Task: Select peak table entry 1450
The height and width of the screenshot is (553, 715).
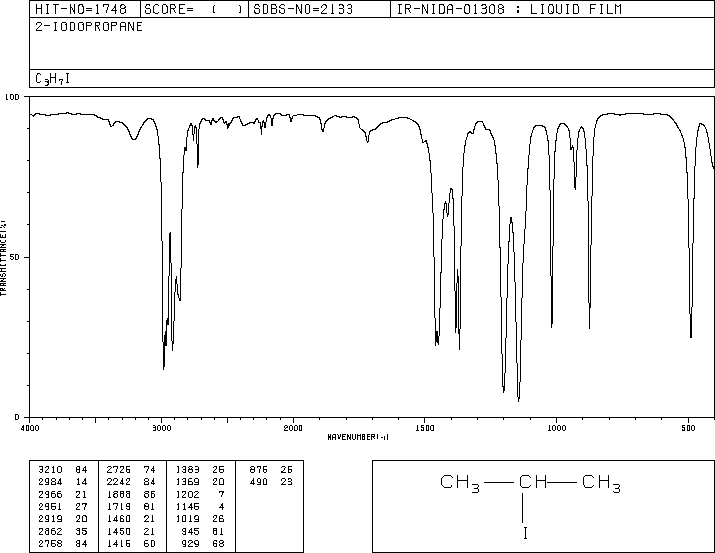Action: pyautogui.click(x=119, y=531)
